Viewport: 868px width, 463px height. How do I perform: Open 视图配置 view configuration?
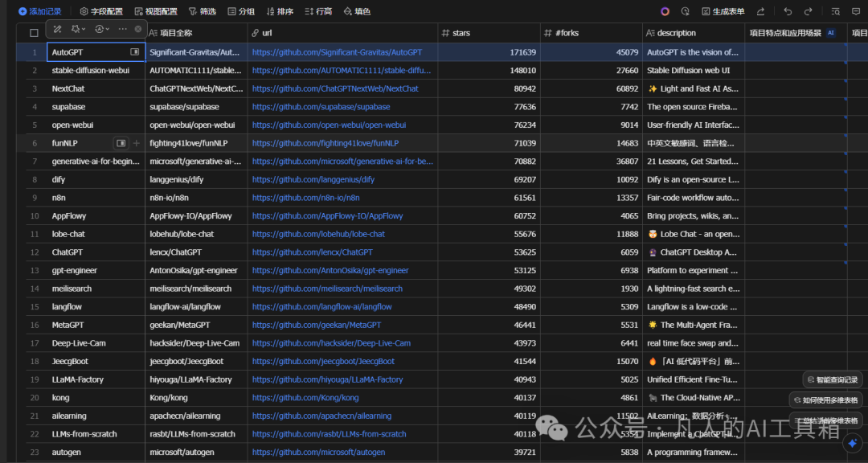tap(156, 11)
